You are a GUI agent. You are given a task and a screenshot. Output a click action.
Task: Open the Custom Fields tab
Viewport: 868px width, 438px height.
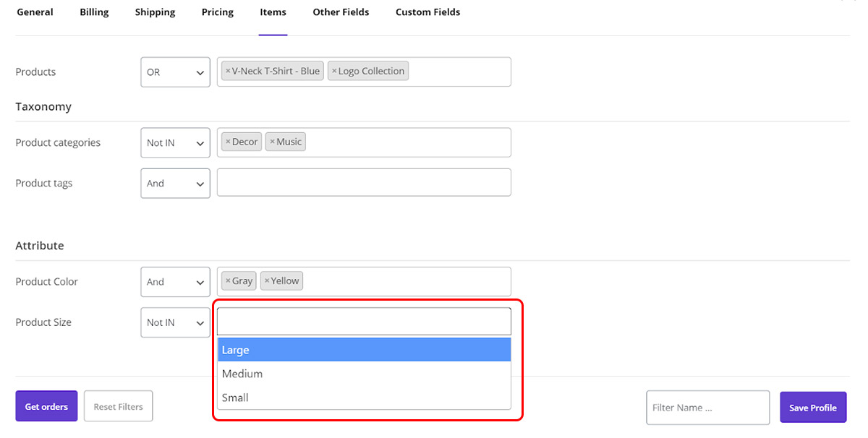(x=427, y=12)
